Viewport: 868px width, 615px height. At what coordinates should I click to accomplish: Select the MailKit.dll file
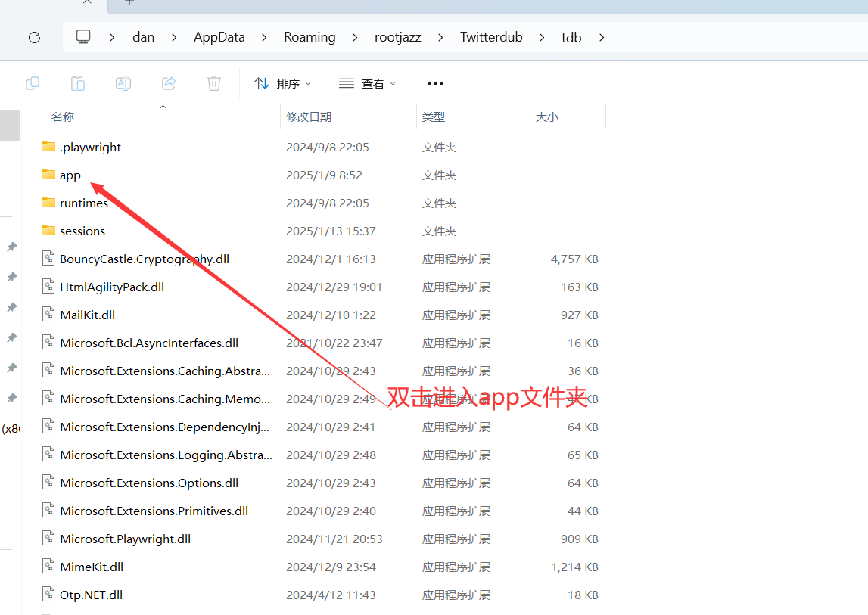(87, 315)
